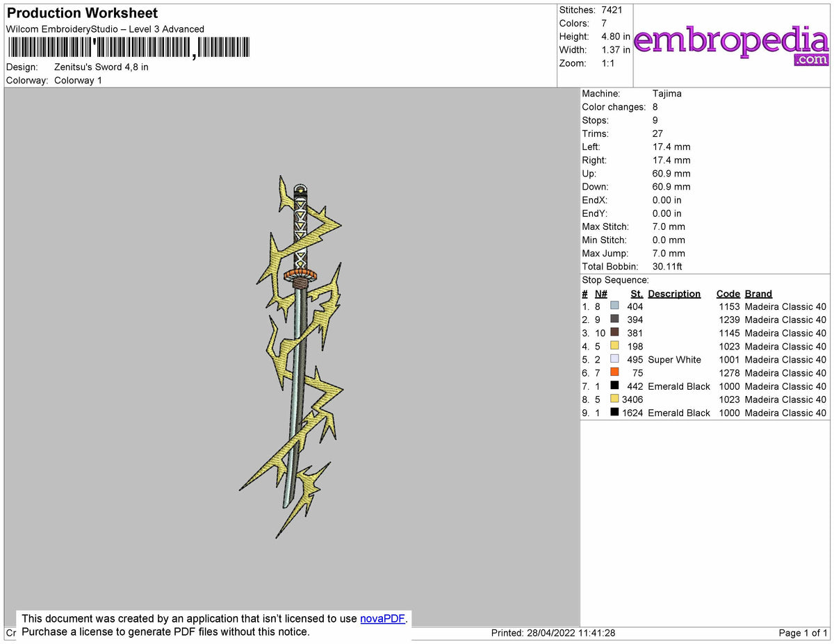Click the brown swatch for code 1145
834x644 pixels.
pos(614,332)
